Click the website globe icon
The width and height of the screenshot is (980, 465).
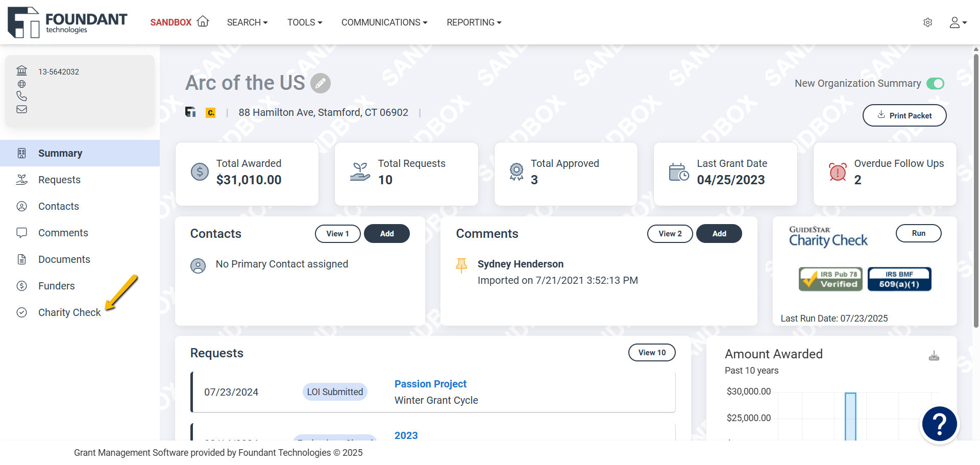click(x=21, y=84)
